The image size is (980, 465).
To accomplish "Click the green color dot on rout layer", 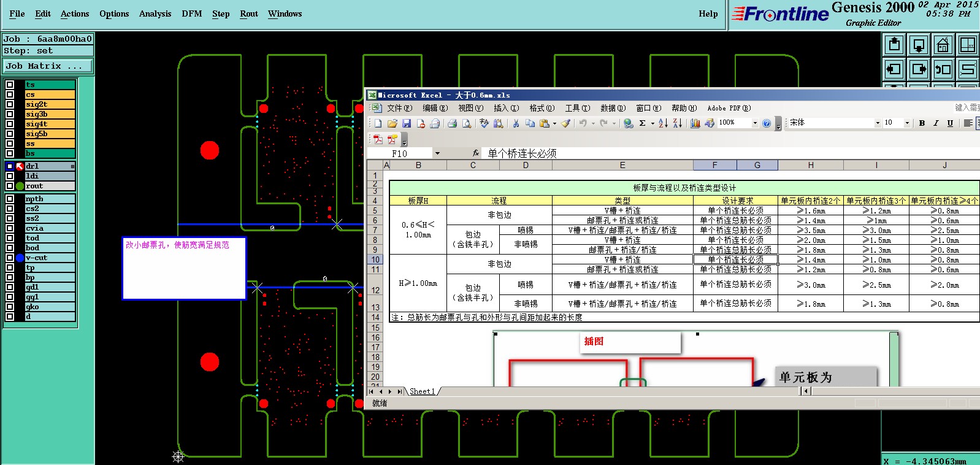I will pyautogui.click(x=20, y=186).
